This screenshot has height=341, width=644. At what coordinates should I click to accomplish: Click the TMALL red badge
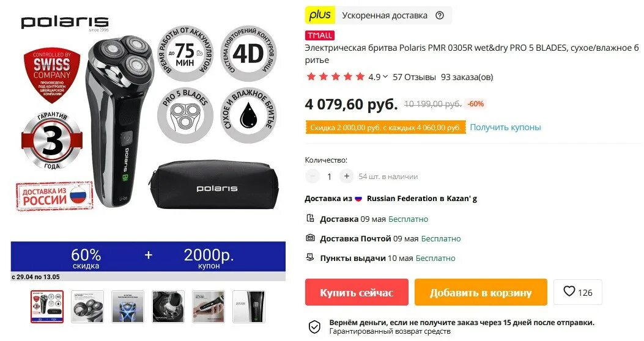point(319,35)
